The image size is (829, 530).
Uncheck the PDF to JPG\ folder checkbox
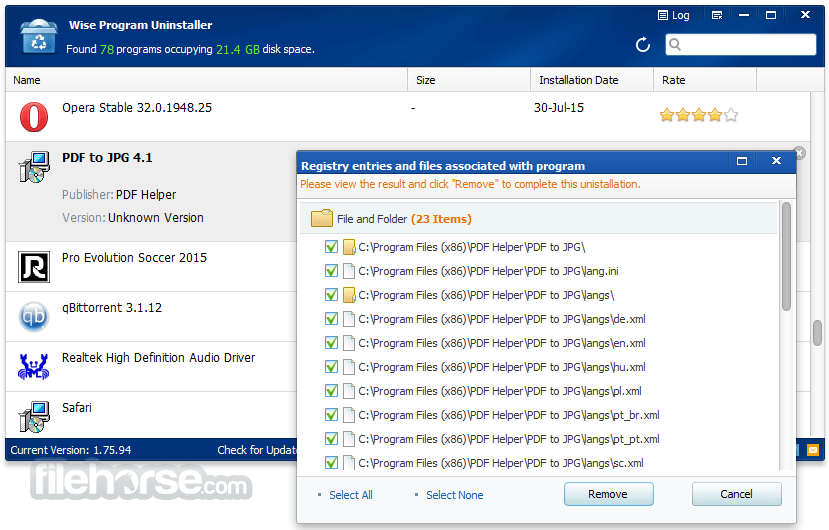[x=331, y=247]
